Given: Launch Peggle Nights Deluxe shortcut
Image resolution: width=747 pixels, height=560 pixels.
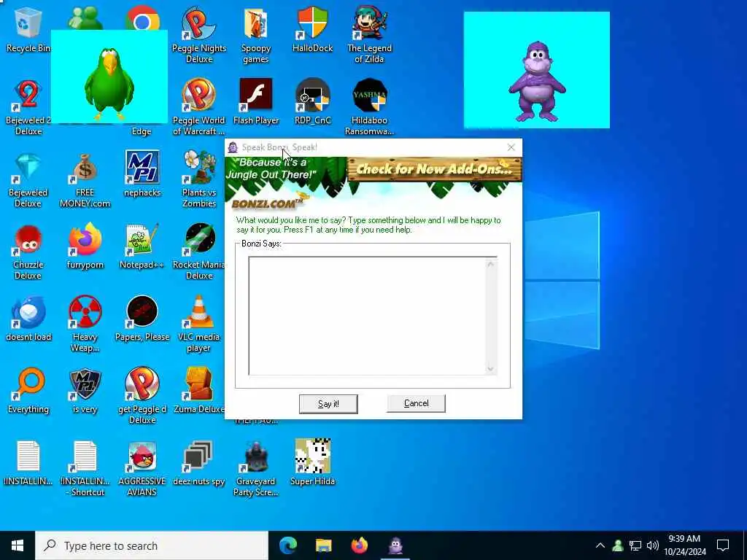Looking at the screenshot, I should click(x=198, y=24).
